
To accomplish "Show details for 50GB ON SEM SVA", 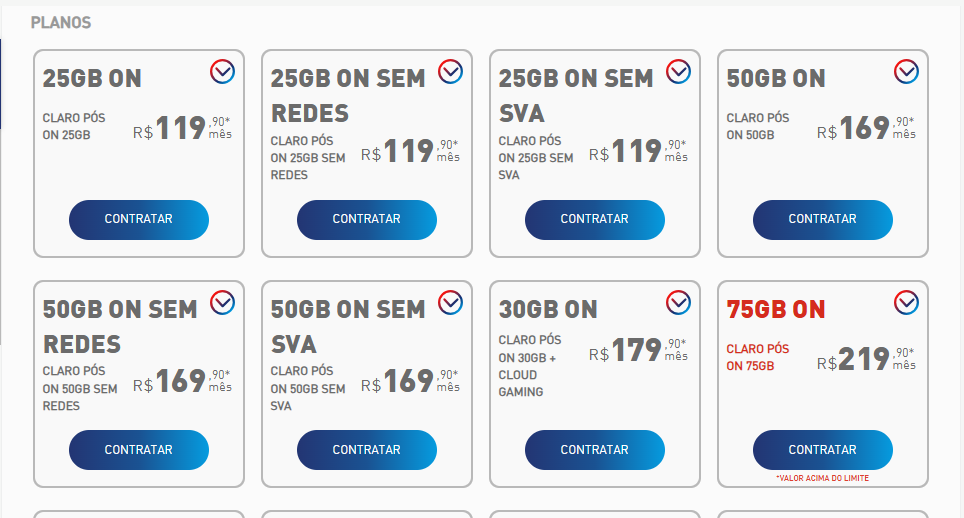I will click(451, 302).
